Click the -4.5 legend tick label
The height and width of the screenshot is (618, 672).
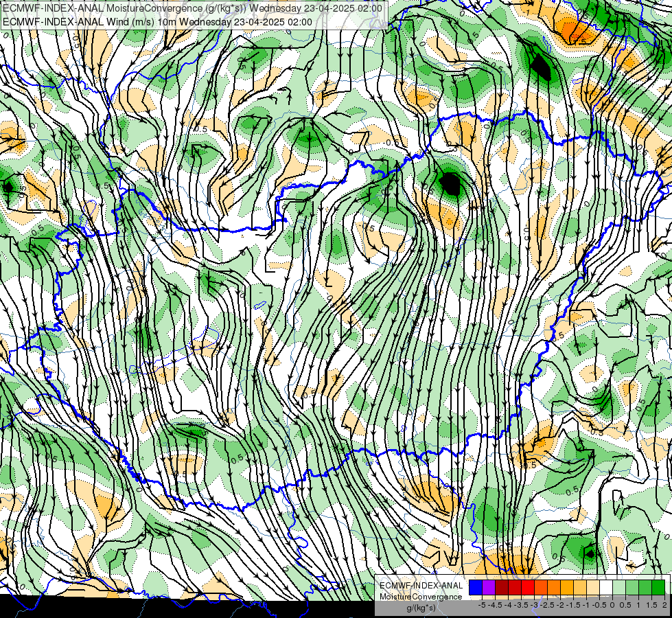496,605
